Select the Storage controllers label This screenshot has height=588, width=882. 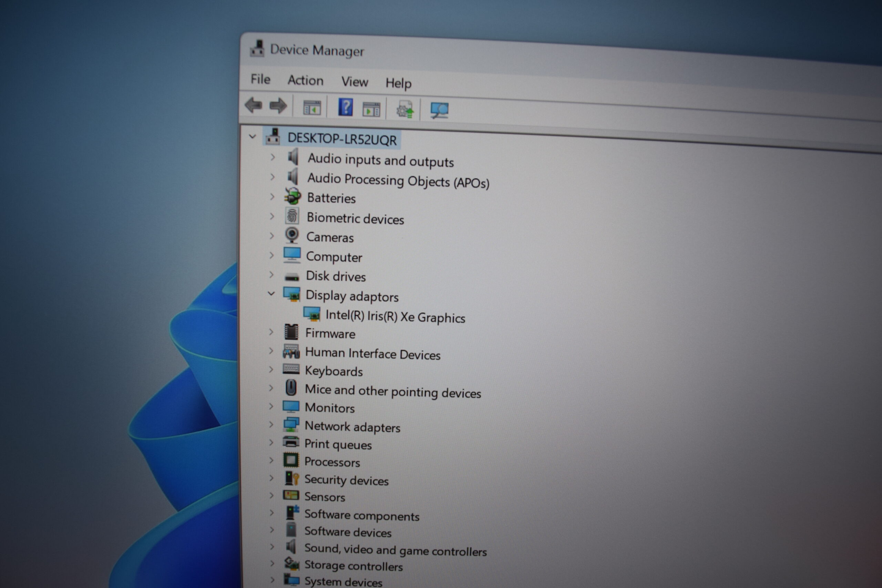353,566
